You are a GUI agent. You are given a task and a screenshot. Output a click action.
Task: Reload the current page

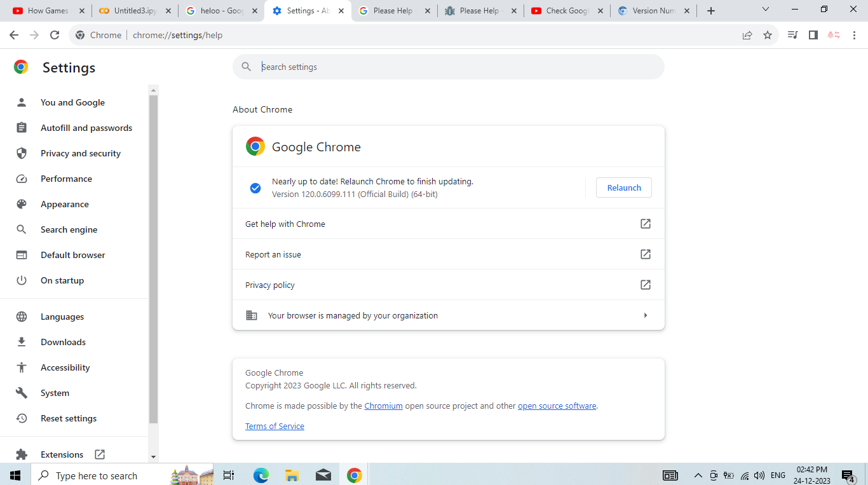coord(55,35)
